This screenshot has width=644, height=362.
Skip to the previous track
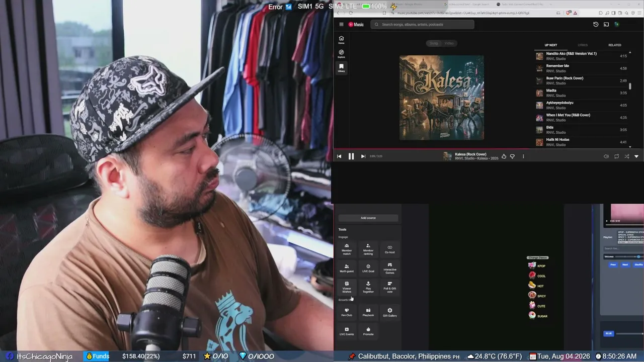coord(339,156)
